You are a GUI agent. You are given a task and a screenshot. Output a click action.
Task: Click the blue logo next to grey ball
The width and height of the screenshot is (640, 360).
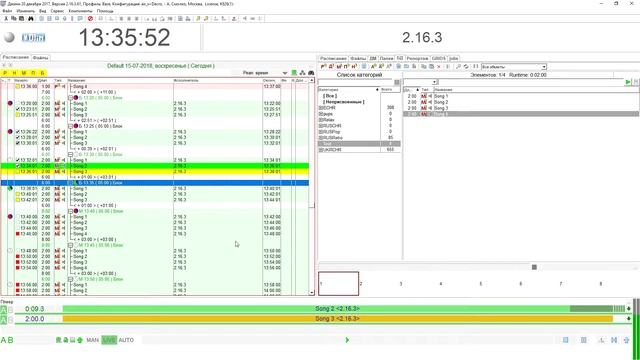point(33,38)
